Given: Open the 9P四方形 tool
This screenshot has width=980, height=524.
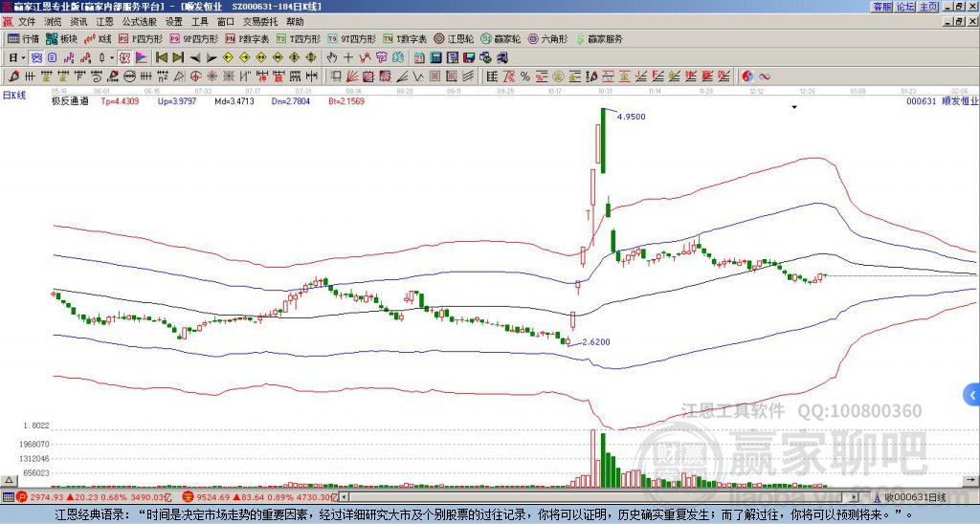Looking at the screenshot, I should pos(194,38).
